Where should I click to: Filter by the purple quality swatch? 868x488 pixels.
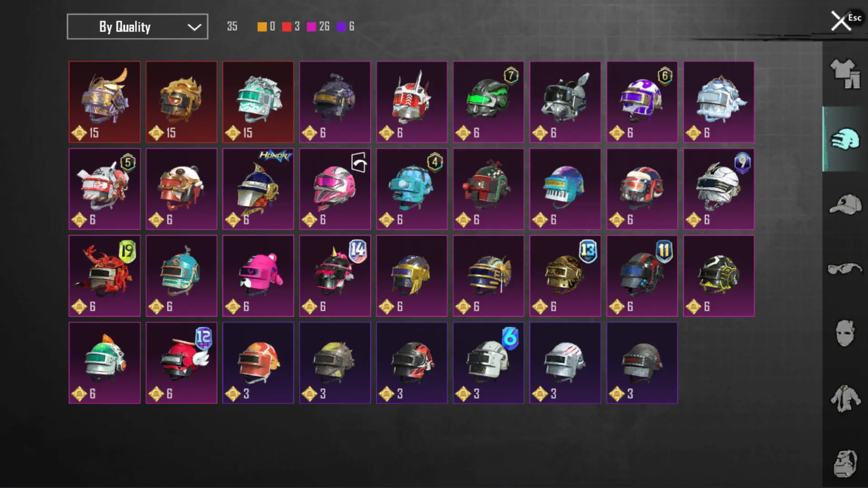pyautogui.click(x=341, y=27)
